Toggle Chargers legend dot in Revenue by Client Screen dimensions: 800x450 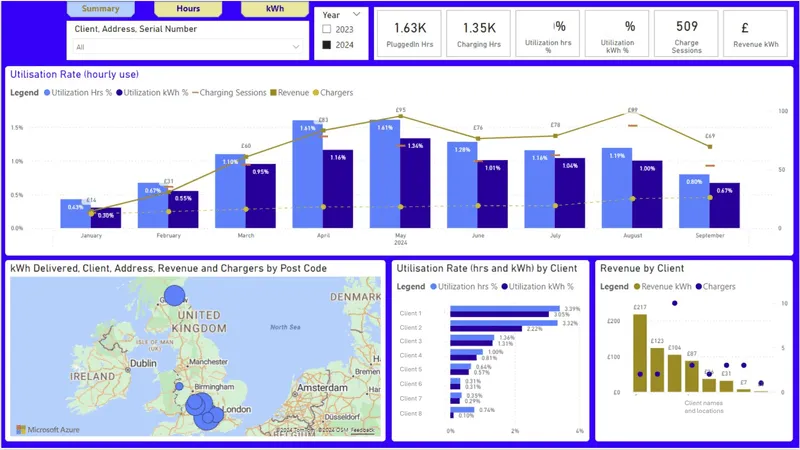pos(698,287)
